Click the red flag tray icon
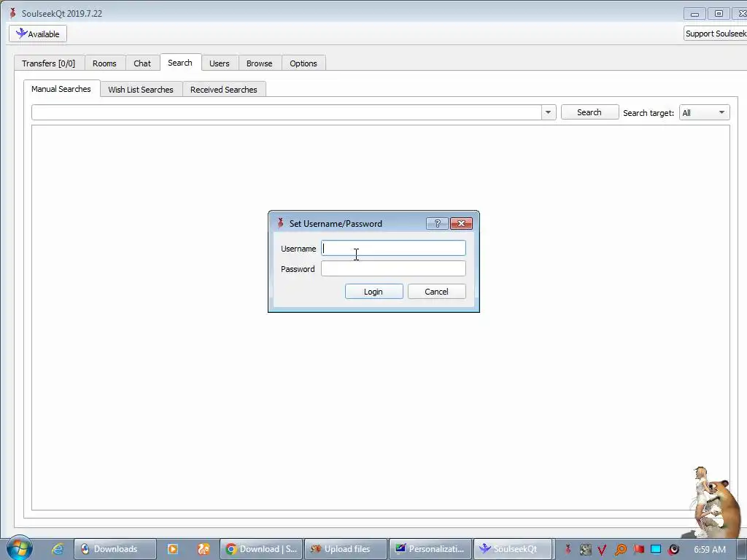 tap(638, 549)
